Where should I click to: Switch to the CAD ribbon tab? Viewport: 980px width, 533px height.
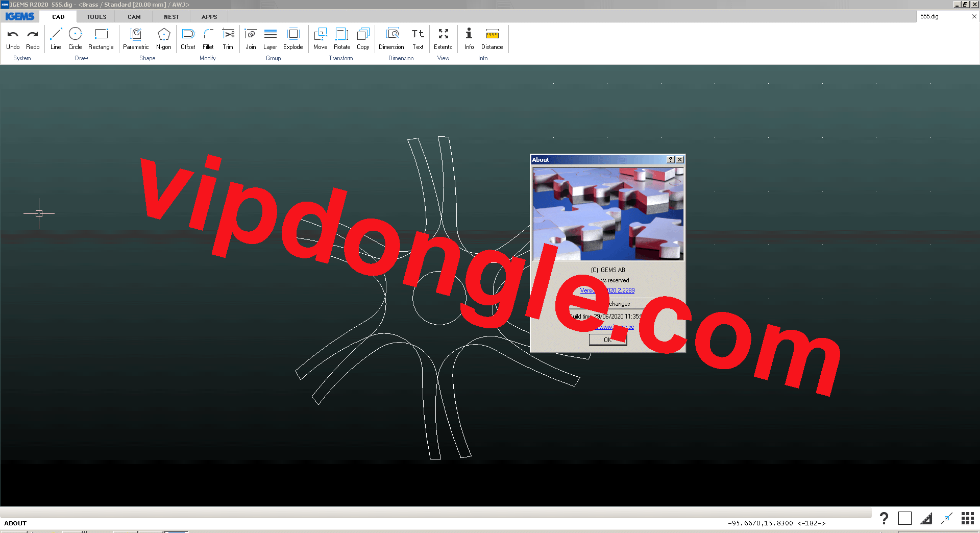pyautogui.click(x=58, y=17)
